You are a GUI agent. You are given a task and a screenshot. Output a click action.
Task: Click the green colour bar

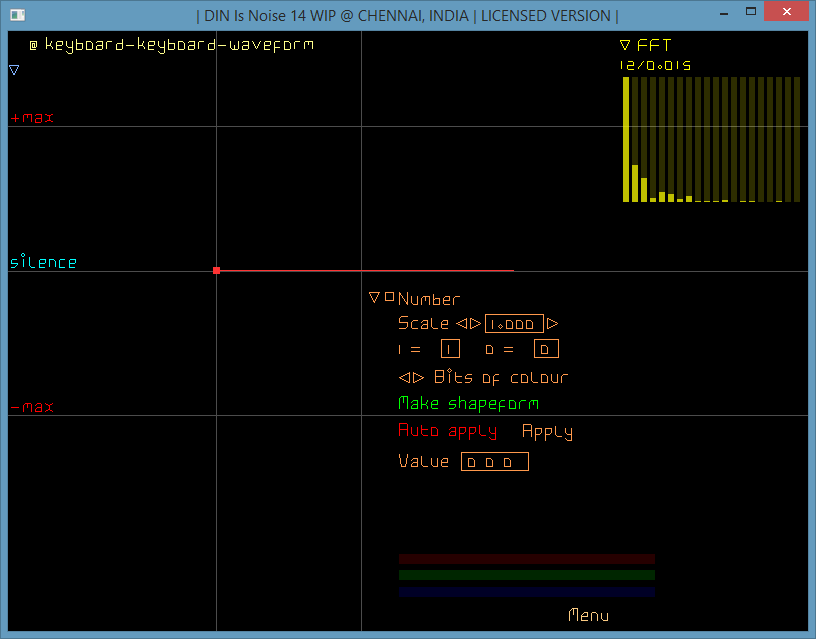pos(527,575)
